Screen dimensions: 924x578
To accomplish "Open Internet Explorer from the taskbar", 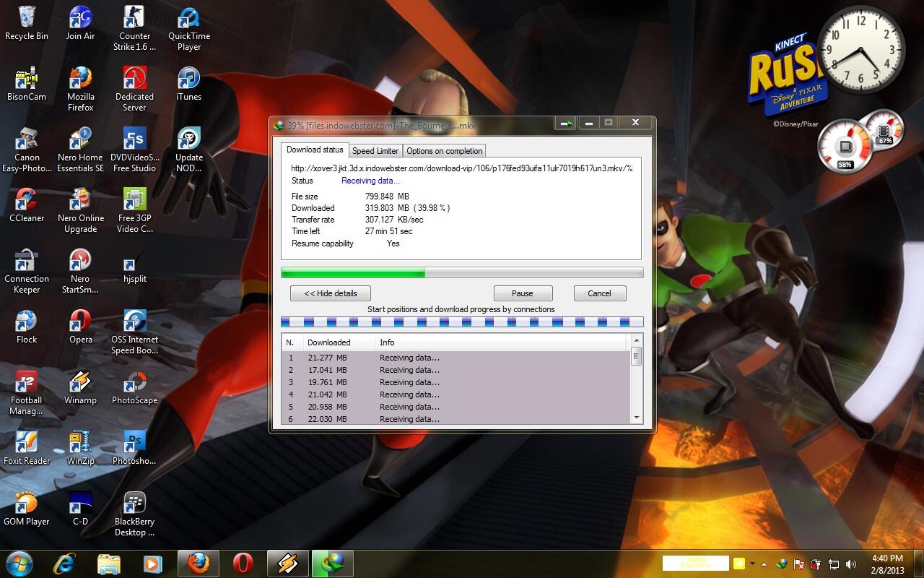I will 66,563.
